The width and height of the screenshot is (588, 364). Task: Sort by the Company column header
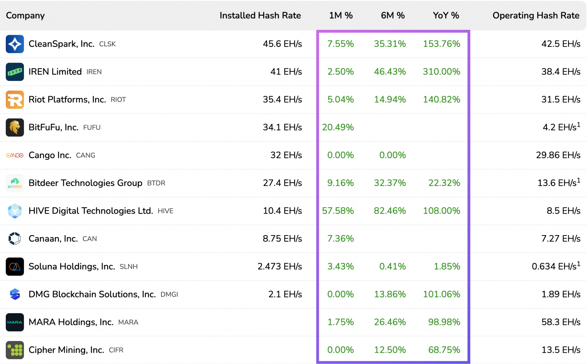coord(25,16)
